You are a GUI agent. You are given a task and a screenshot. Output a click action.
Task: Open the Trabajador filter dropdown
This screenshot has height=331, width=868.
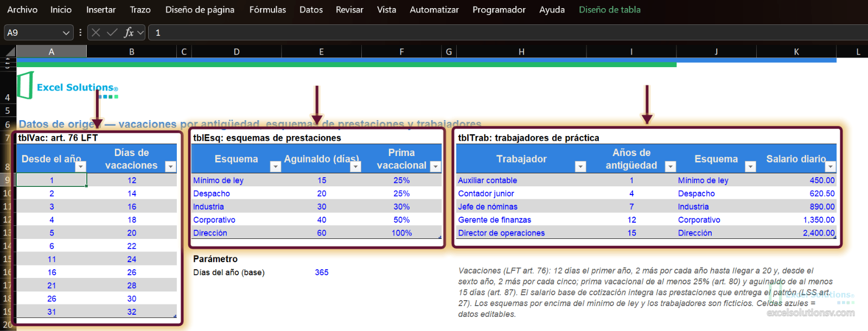(580, 166)
